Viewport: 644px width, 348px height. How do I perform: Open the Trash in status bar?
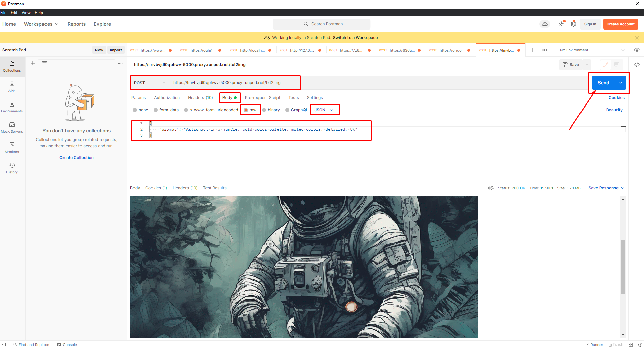point(616,345)
